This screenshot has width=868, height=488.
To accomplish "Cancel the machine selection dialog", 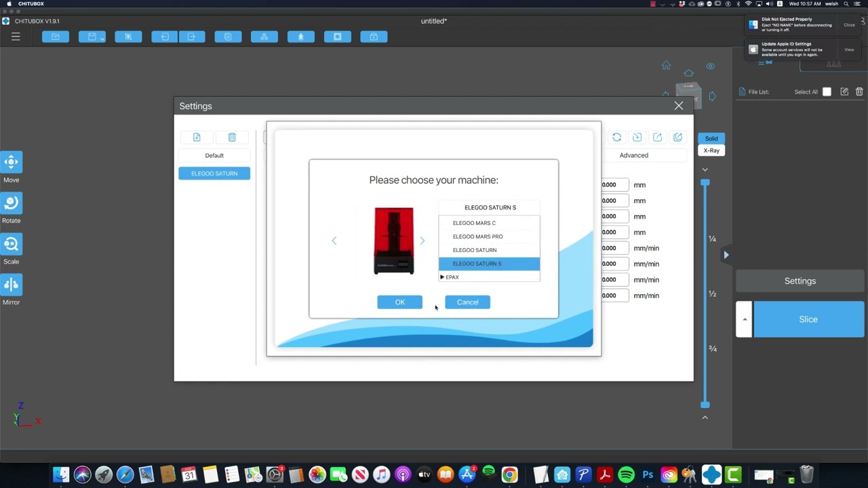I will [467, 302].
